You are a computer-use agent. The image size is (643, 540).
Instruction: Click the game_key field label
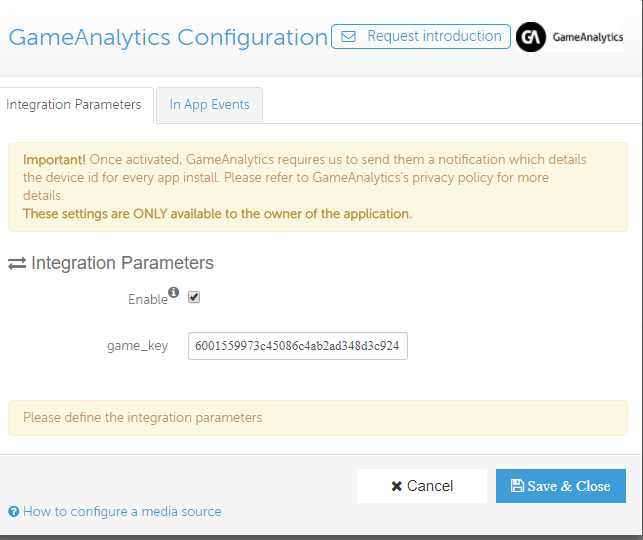coord(137,346)
